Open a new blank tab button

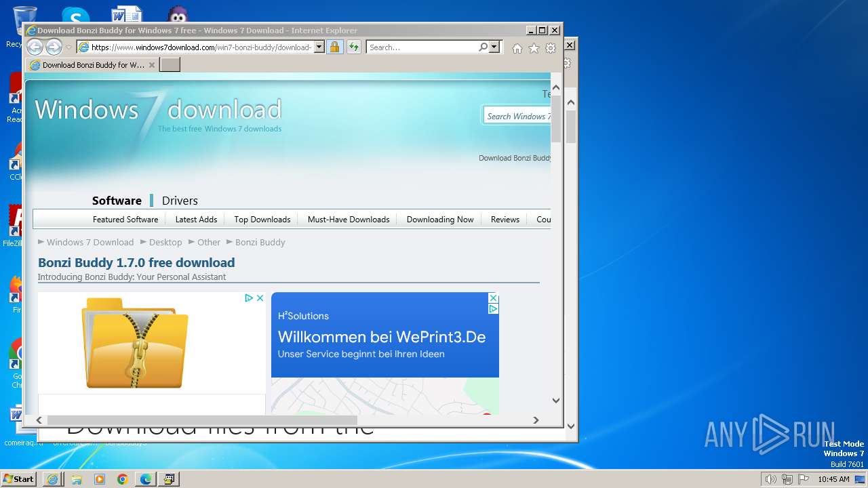170,65
